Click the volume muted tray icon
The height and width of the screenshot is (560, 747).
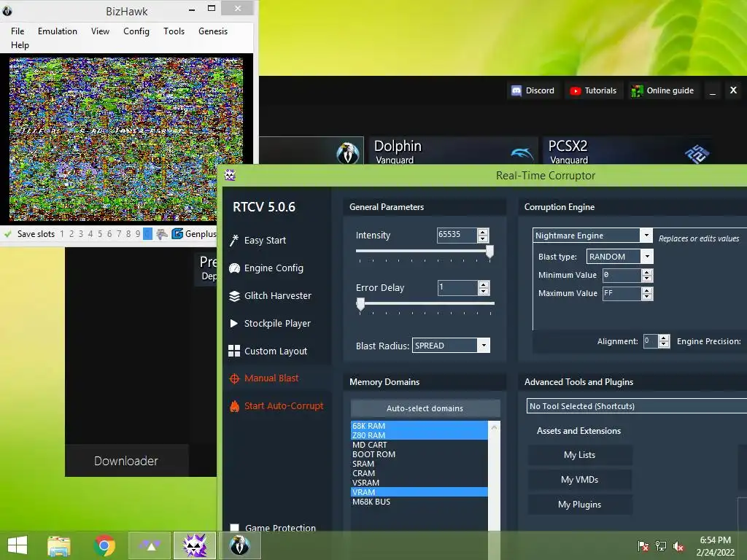coord(678,546)
